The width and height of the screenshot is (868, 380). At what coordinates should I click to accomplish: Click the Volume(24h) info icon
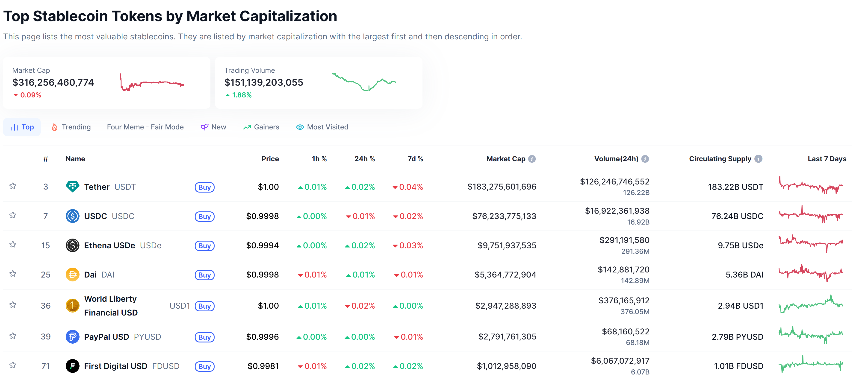point(646,158)
